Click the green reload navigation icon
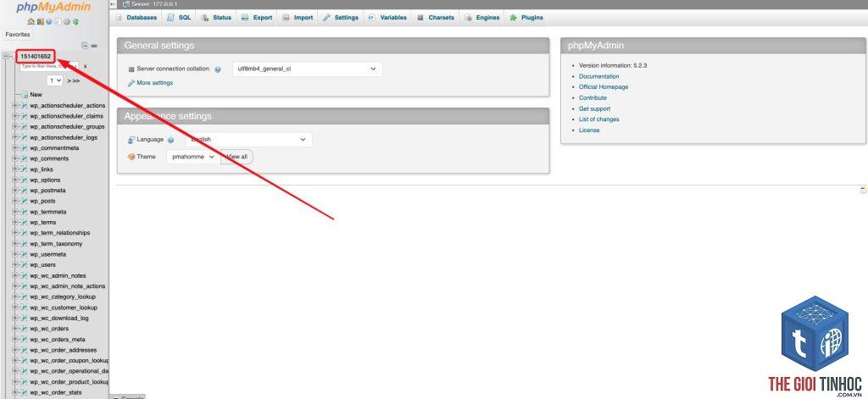868x399 pixels. (75, 21)
